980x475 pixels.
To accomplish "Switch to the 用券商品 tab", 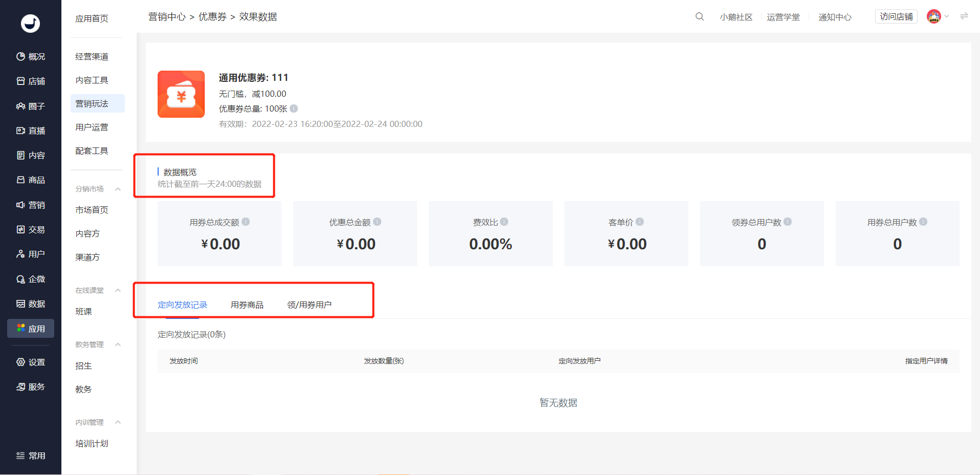I will pos(247,305).
